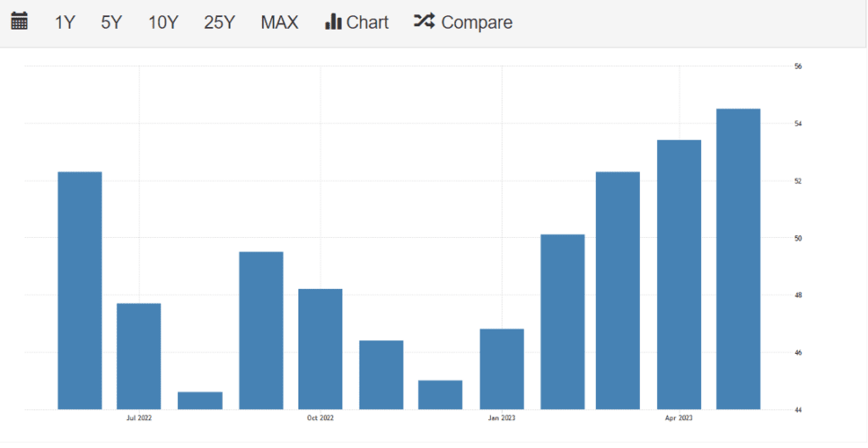This screenshot has width=868, height=448.
Task: Click the Jul 2022 bar
Action: click(139, 357)
